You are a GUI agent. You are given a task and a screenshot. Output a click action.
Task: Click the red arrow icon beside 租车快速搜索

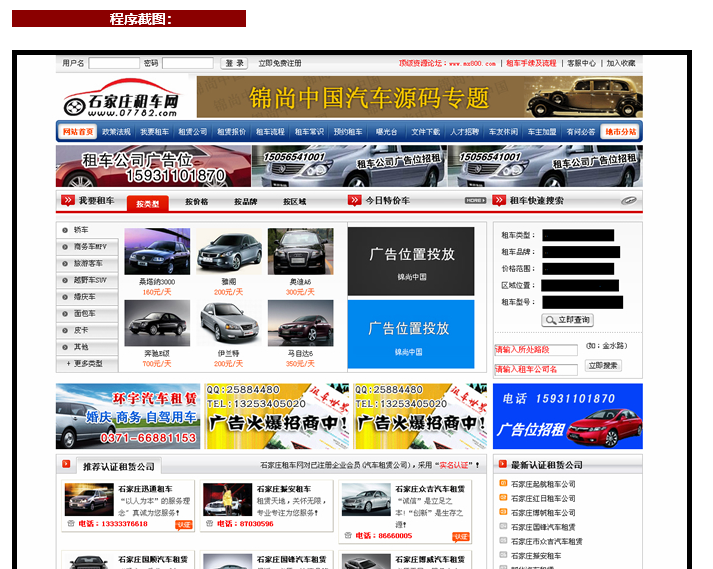[x=499, y=200]
